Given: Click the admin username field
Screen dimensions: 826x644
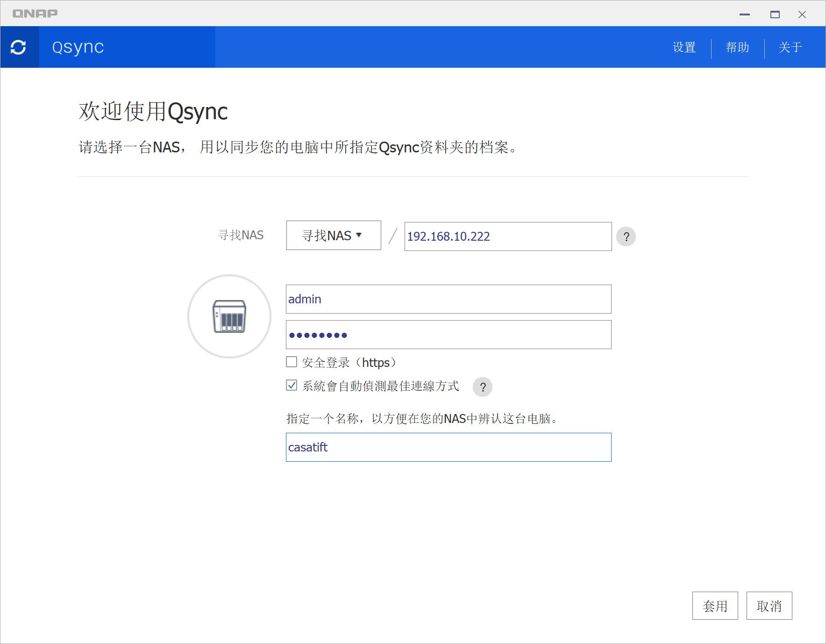Looking at the screenshot, I should point(448,299).
